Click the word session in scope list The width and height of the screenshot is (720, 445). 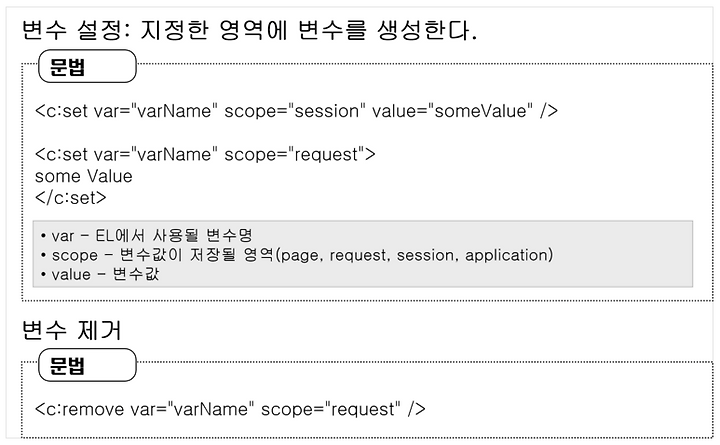coord(426,255)
